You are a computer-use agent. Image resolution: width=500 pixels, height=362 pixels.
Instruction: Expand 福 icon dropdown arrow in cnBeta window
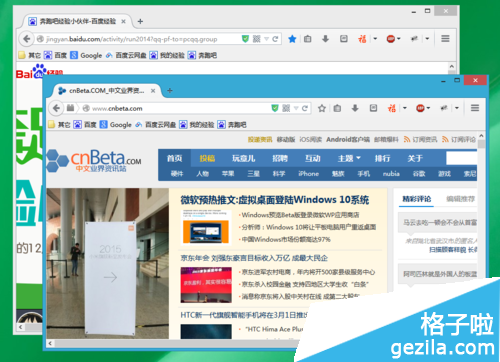tap(405, 108)
